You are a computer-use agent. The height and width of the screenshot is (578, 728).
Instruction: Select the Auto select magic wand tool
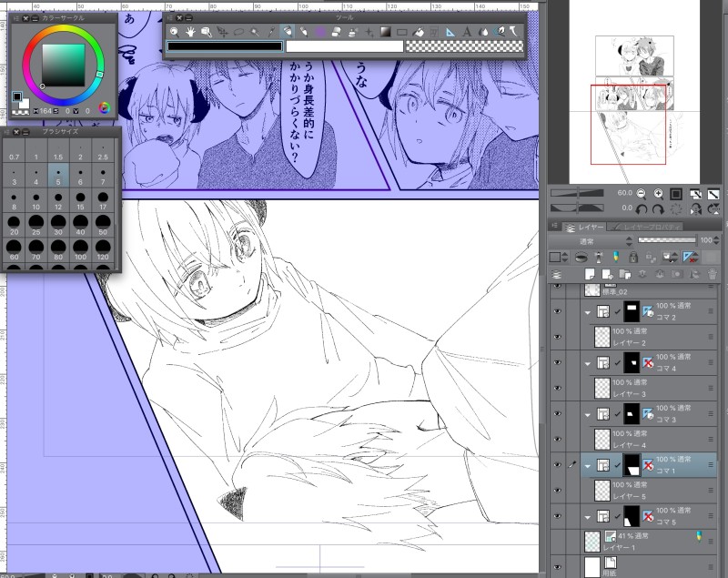click(x=255, y=32)
